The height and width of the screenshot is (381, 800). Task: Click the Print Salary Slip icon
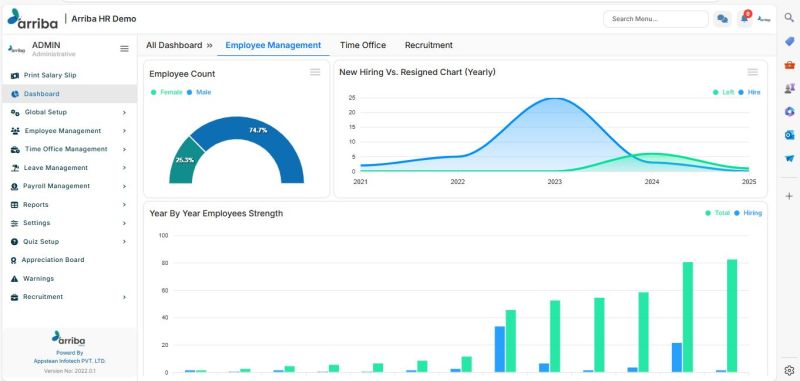(15, 75)
